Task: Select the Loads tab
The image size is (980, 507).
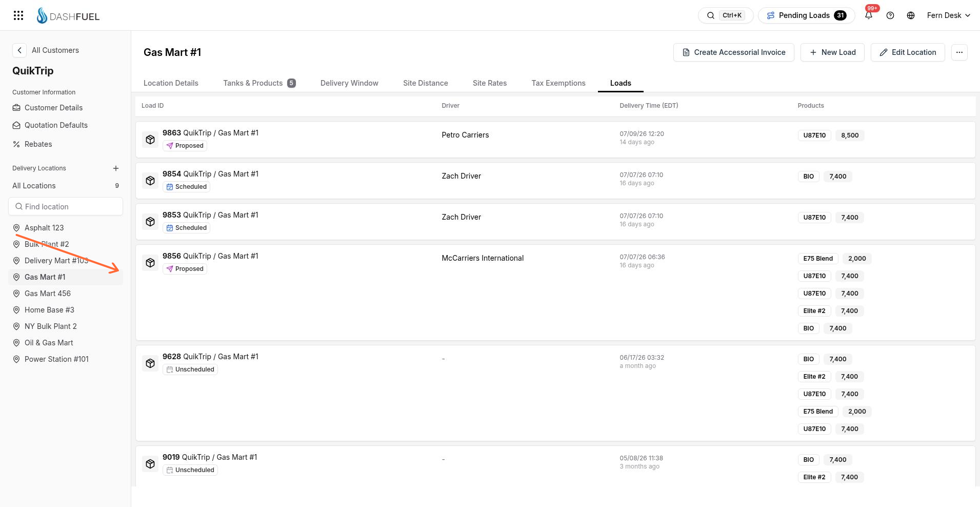Action: coord(621,83)
